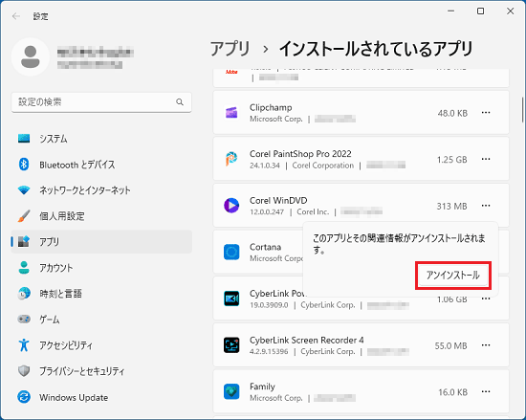Screen dimensions: 526x420
Task: Open more options for Clipchamp
Action: pos(486,113)
